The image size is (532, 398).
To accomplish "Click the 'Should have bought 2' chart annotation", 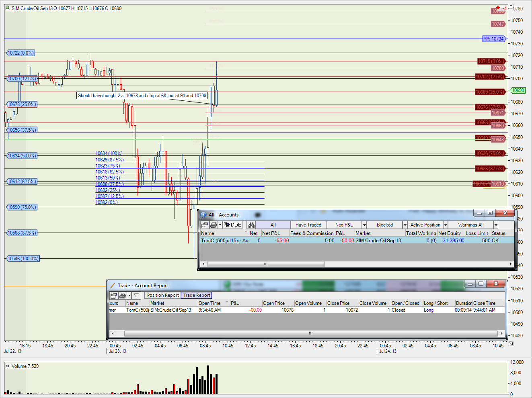I will (142, 96).
